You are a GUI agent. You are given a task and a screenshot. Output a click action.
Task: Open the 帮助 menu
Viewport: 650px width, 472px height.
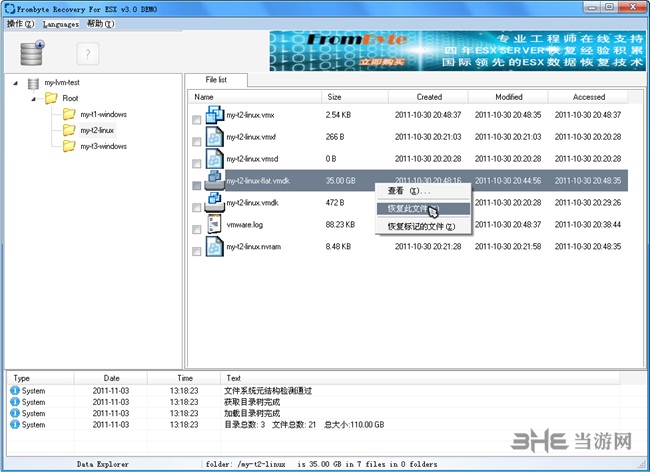[x=100, y=24]
